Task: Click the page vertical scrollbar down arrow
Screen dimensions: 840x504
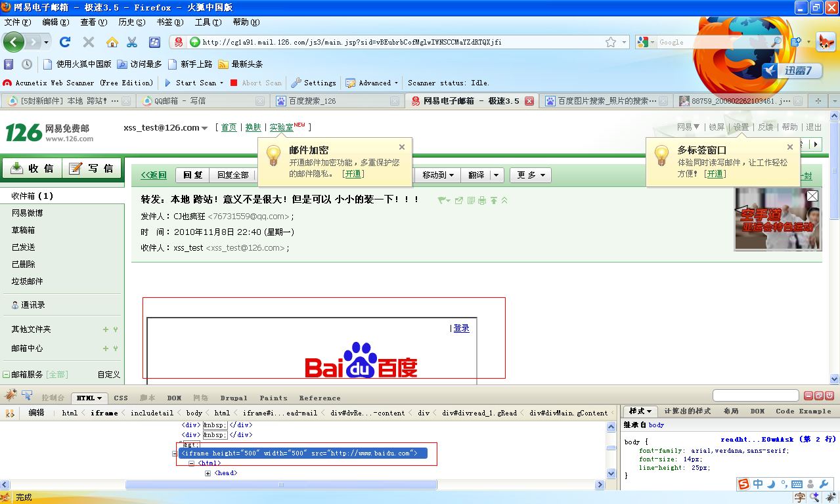Action: [x=835, y=379]
